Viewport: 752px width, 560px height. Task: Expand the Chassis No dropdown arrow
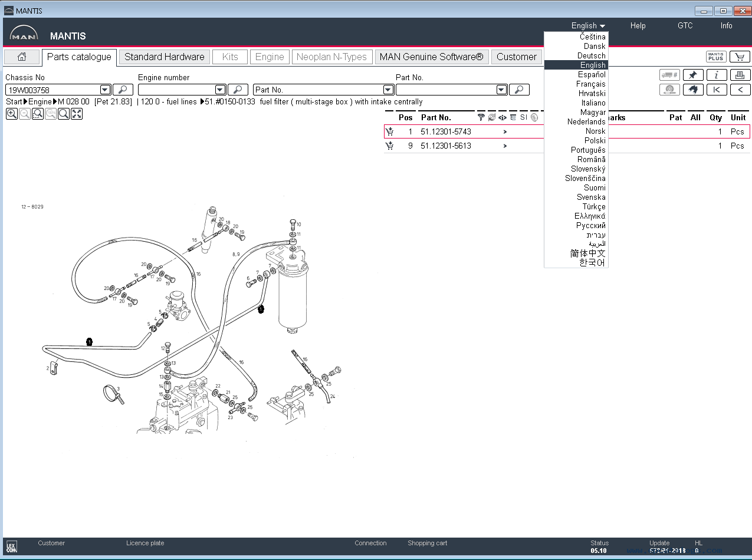click(x=105, y=90)
